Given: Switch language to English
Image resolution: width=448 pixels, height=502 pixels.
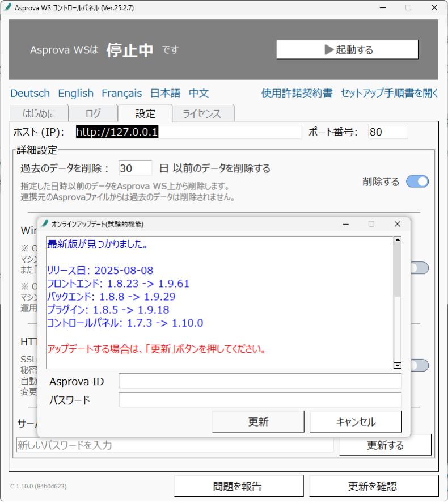Looking at the screenshot, I should click(x=76, y=94).
